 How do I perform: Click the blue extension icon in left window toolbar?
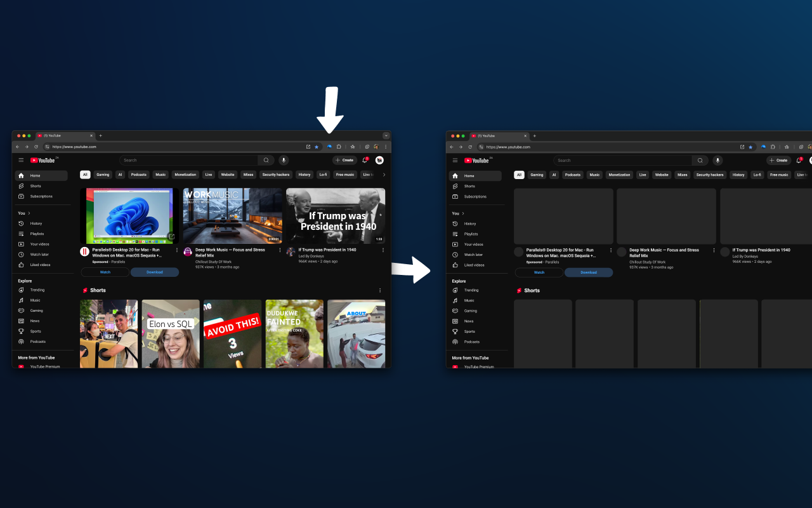[329, 147]
